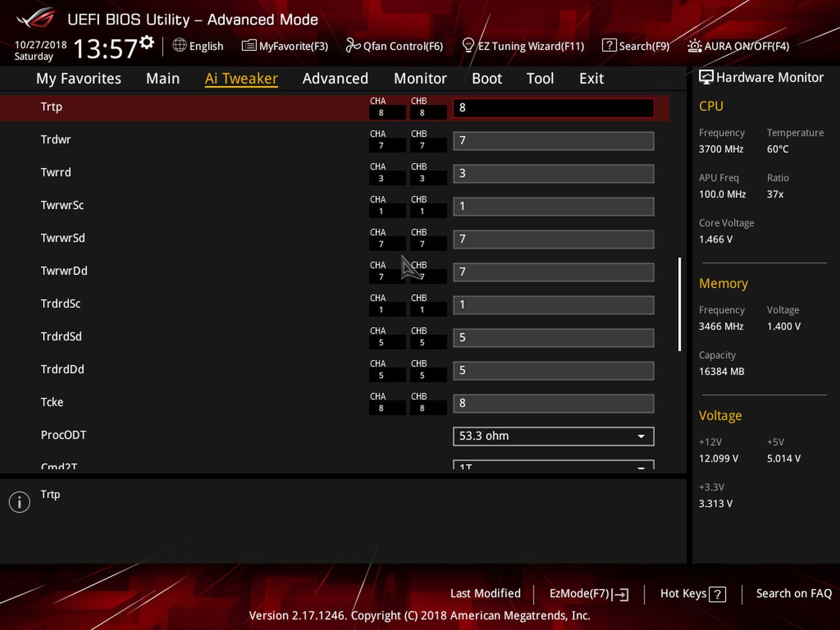The height and width of the screenshot is (630, 840).
Task: Click the TwrwrSc value field
Action: (x=553, y=206)
